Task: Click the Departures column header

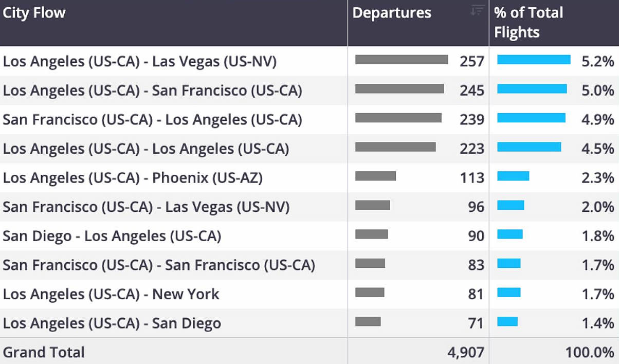Action: (392, 13)
